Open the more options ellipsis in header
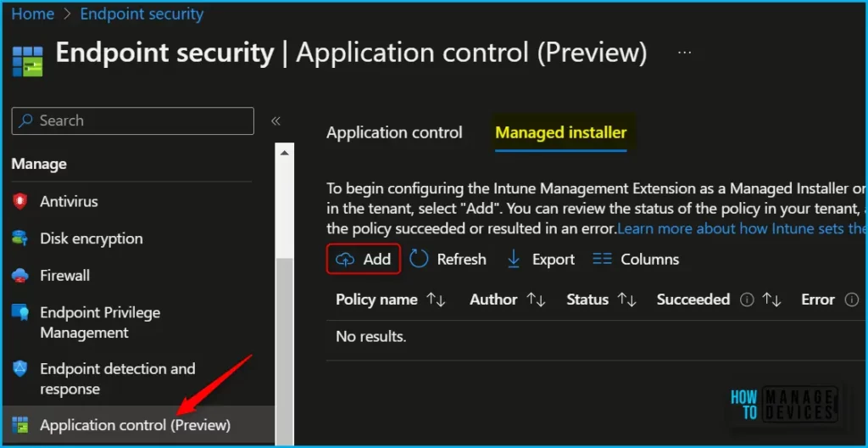The width and height of the screenshot is (868, 448). (x=685, y=53)
